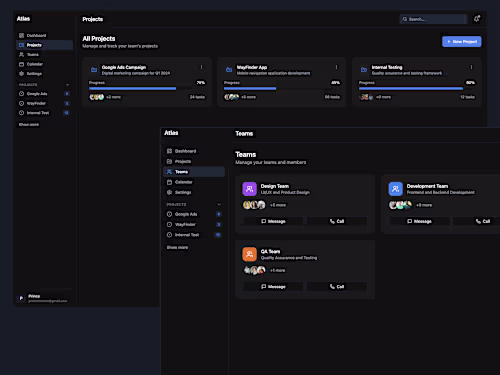Open the Google Ads Campaign three-dot menu
Viewport: 500px width, 375px height.
pos(201,67)
